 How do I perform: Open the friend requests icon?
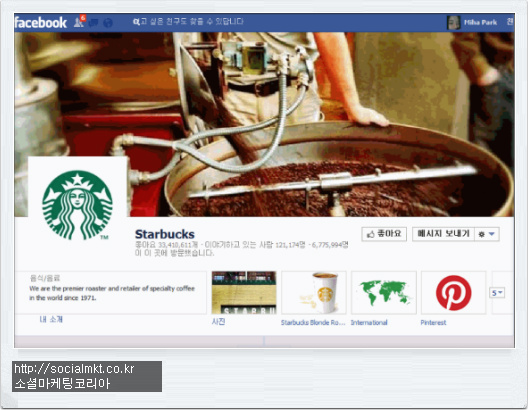[x=79, y=23]
